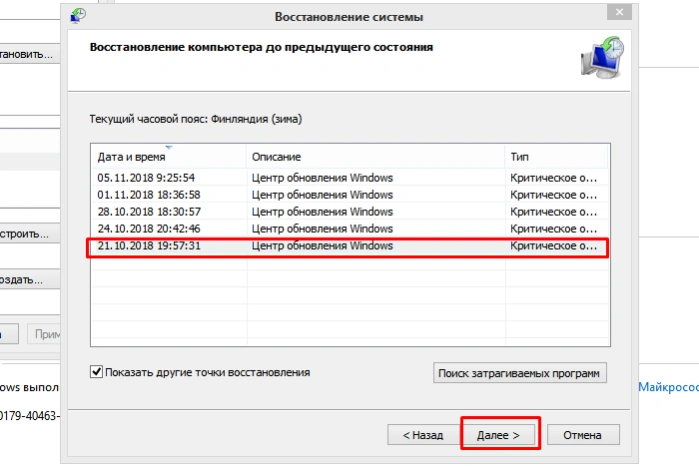Click 'Критическое о…' cell of 21.10.2018 row
This screenshot has width=699, height=466.
[553, 246]
